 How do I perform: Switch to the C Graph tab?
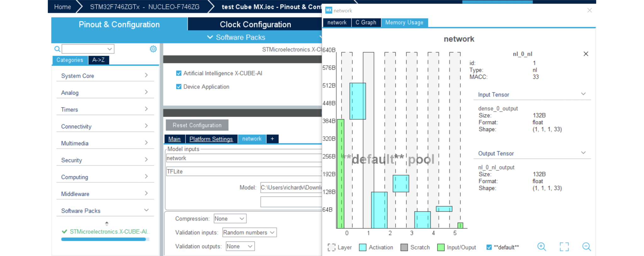(x=366, y=23)
